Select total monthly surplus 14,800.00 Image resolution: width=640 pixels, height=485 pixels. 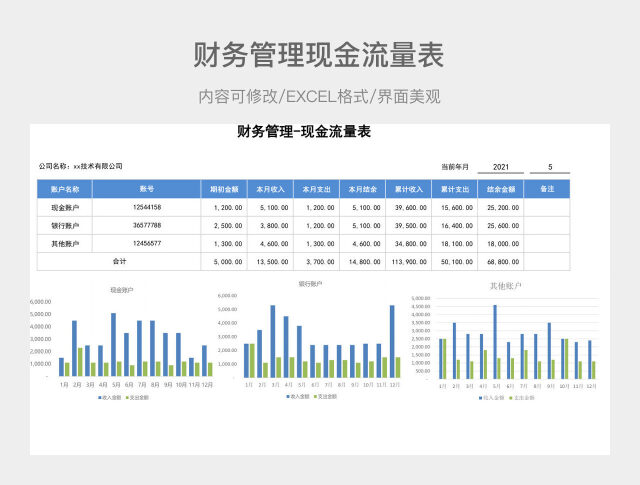point(364,262)
